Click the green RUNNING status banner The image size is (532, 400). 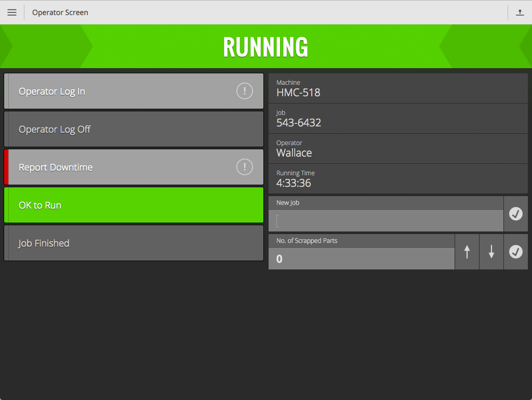coord(266,47)
